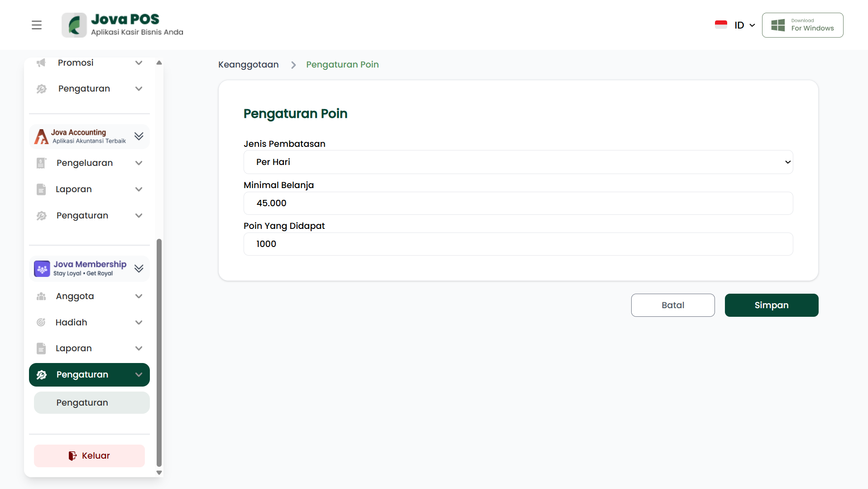Open the Jenis Pembatasan dropdown
Viewport: 868px width, 489px height.
(518, 162)
